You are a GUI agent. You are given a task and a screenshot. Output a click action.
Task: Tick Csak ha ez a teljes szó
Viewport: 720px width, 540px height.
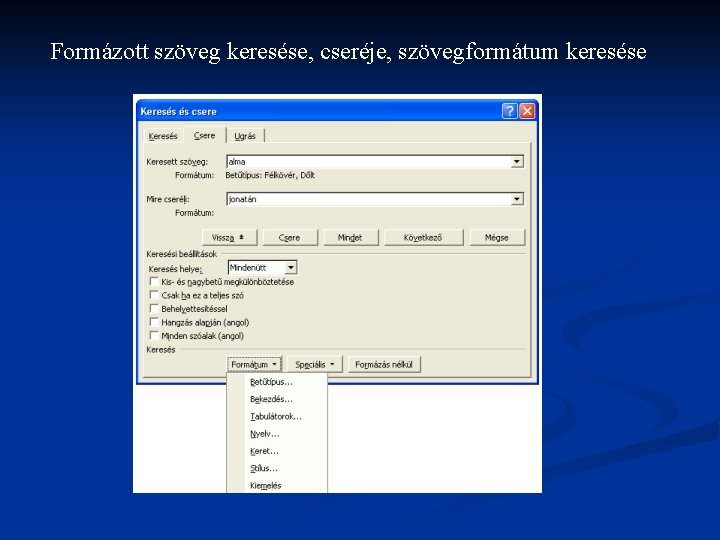coord(154,295)
